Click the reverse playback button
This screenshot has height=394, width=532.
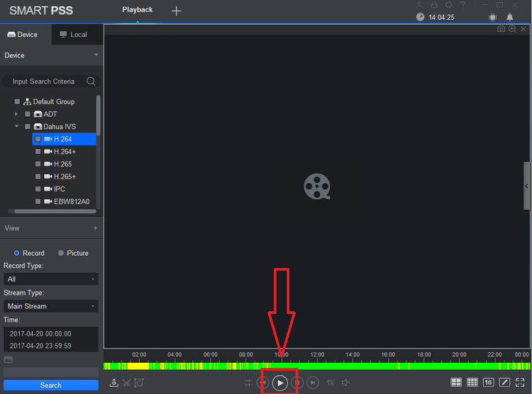coord(263,383)
